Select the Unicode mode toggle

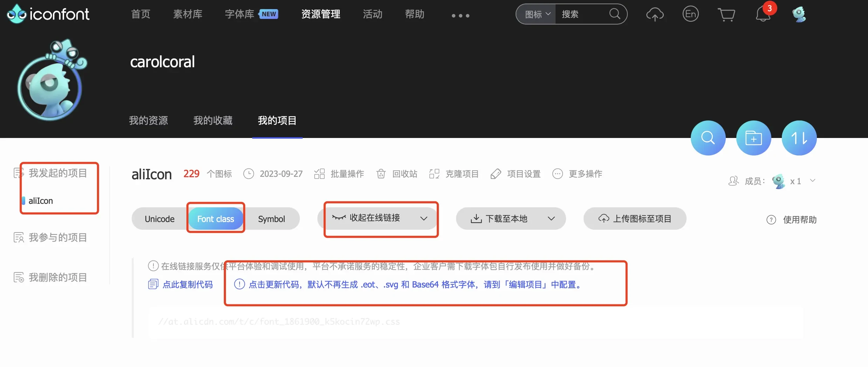tap(160, 219)
